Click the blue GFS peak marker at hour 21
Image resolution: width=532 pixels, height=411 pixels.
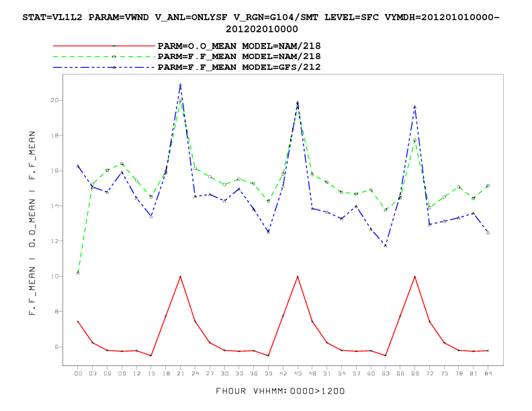click(181, 85)
